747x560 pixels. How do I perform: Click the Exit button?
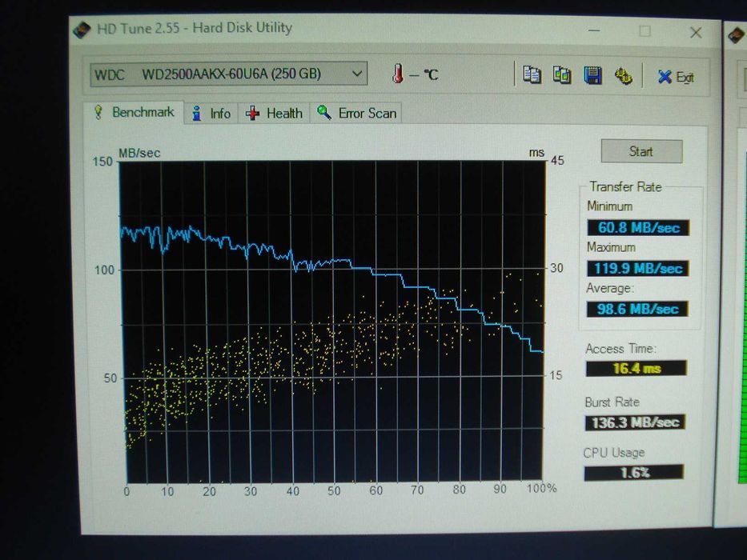(675, 77)
